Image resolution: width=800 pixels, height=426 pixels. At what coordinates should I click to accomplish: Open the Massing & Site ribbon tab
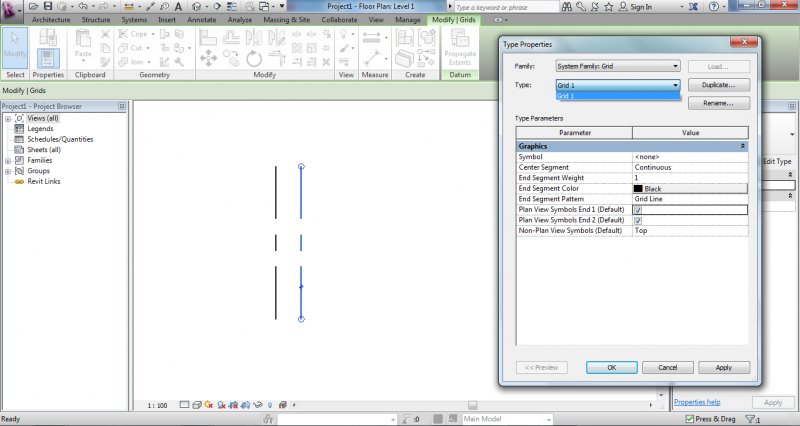(287, 19)
